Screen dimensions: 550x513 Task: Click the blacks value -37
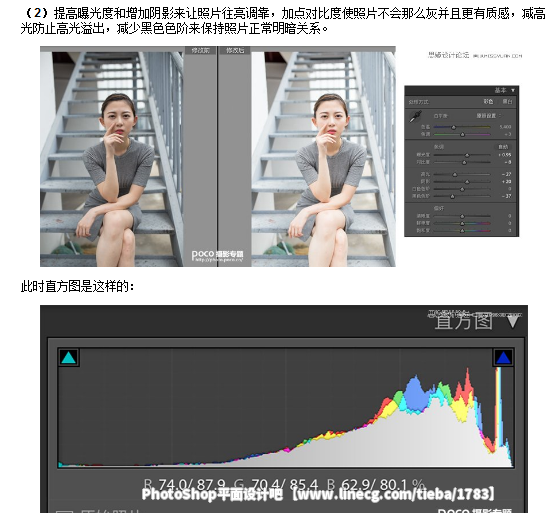[x=507, y=196]
